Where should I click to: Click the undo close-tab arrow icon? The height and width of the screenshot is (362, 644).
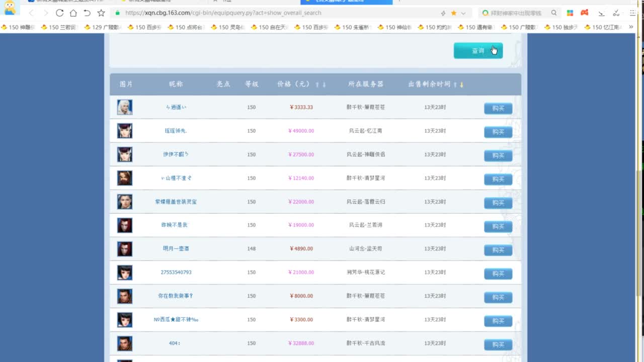click(x=87, y=13)
